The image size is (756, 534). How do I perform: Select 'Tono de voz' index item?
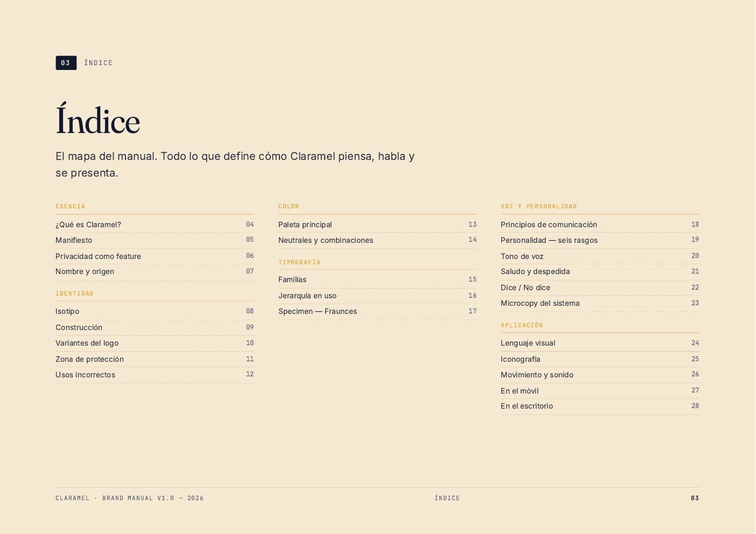(x=522, y=256)
